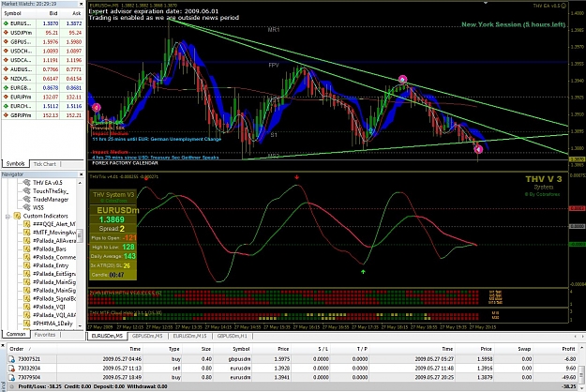586x392 pixels.
Task: Click the THV EA v0.5 expert advisor icon
Action: (x=26, y=182)
